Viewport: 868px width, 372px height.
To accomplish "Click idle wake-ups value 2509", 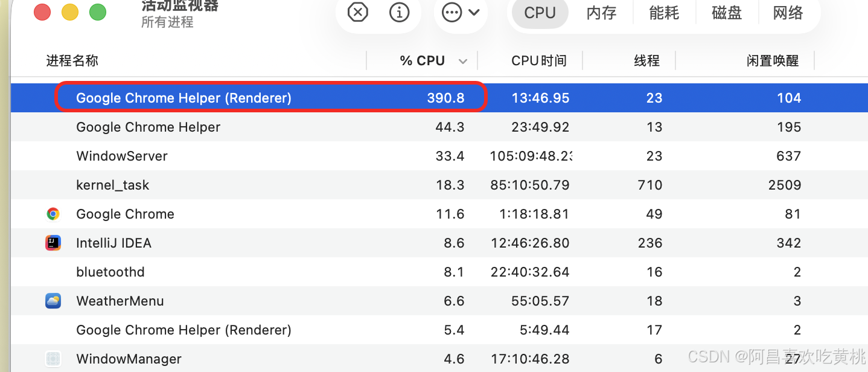I will pyautogui.click(x=785, y=185).
